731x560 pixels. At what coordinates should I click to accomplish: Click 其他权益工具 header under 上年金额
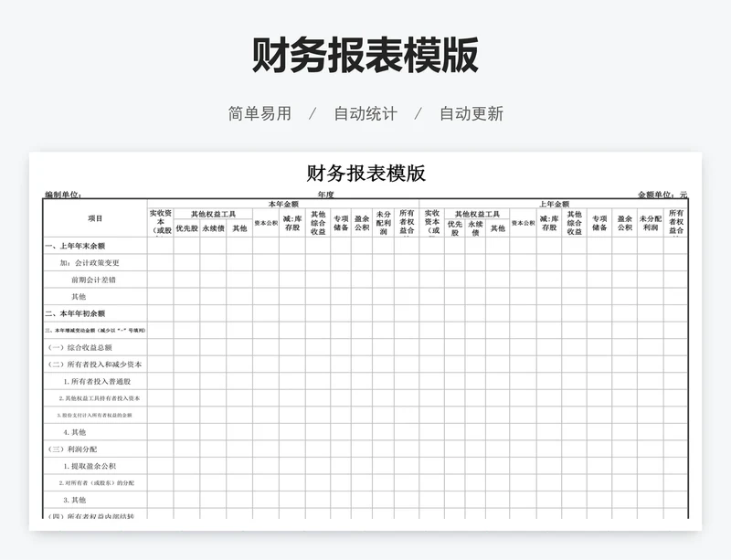click(477, 214)
